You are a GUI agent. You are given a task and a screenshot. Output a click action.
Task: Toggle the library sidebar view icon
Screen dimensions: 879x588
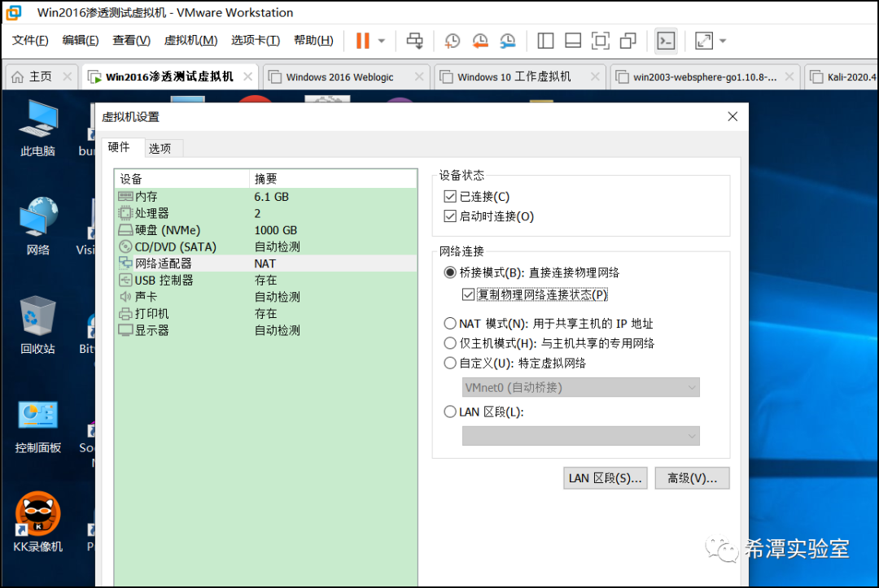click(x=545, y=41)
